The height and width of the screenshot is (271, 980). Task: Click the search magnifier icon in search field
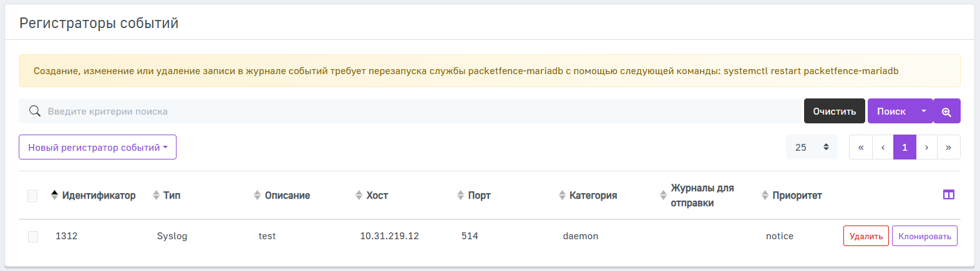(x=35, y=112)
